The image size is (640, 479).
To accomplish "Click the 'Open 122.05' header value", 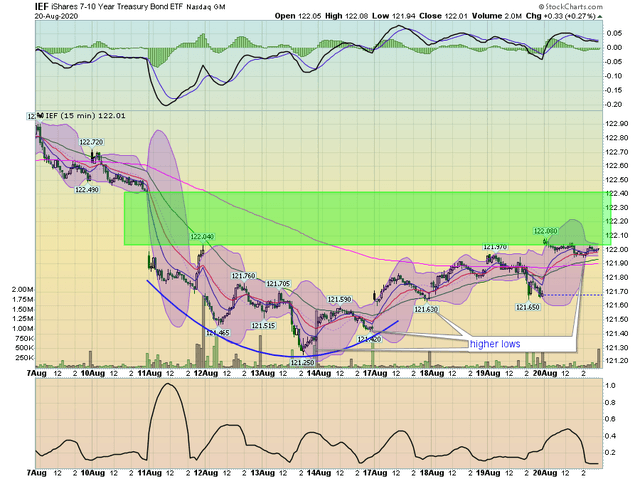I will tap(298, 16).
